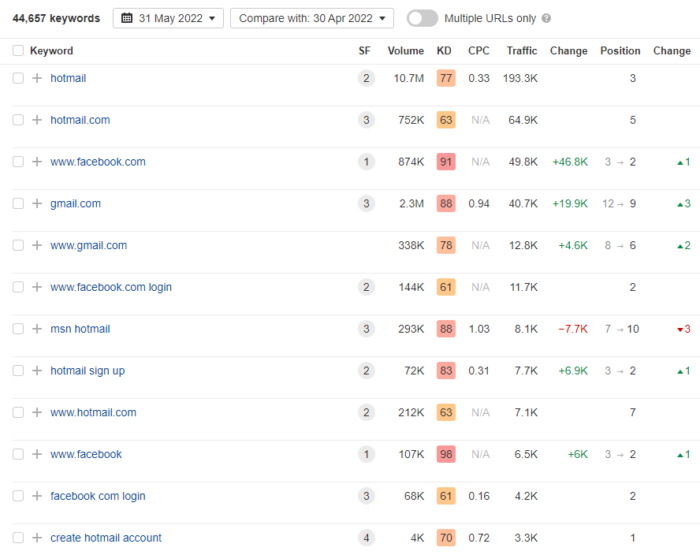Image resolution: width=700 pixels, height=555 pixels.
Task: Expand the www.gmail.com row plus icon
Action: tap(37, 245)
